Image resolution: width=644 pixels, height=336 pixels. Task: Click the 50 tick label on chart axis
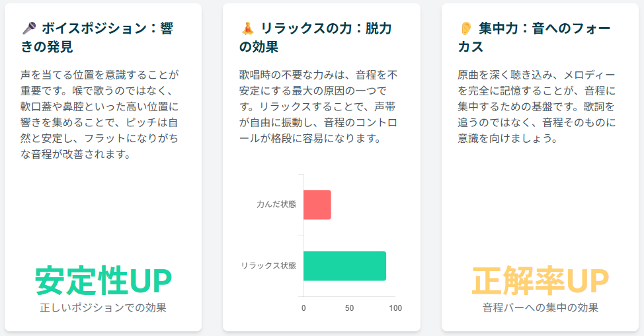pyautogui.click(x=349, y=308)
